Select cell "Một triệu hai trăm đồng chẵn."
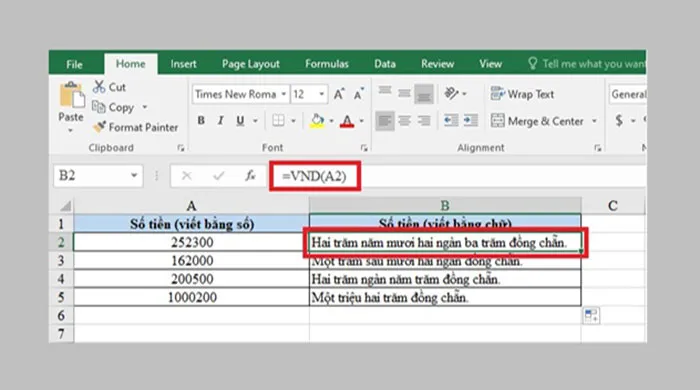This screenshot has height=390, width=700. point(445,297)
